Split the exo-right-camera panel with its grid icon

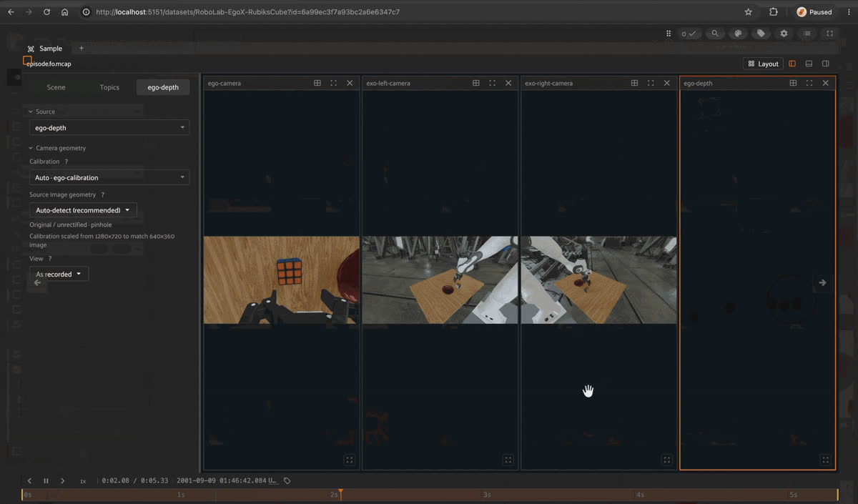[634, 83]
